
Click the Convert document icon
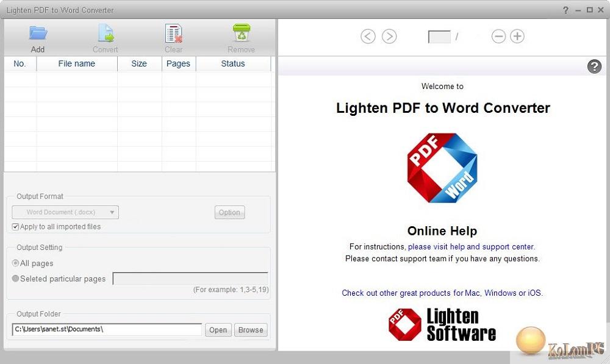(x=106, y=33)
